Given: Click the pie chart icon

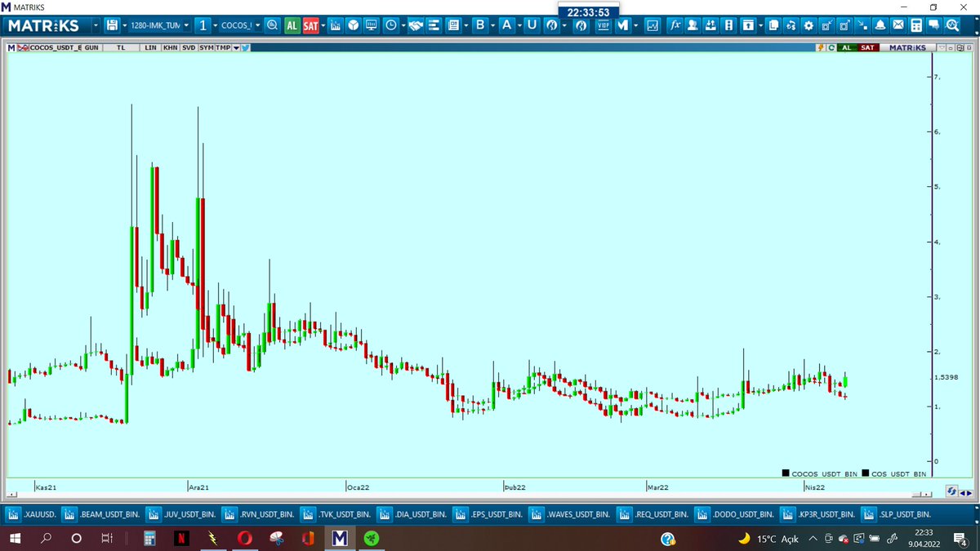Looking at the screenshot, I should (353, 25).
